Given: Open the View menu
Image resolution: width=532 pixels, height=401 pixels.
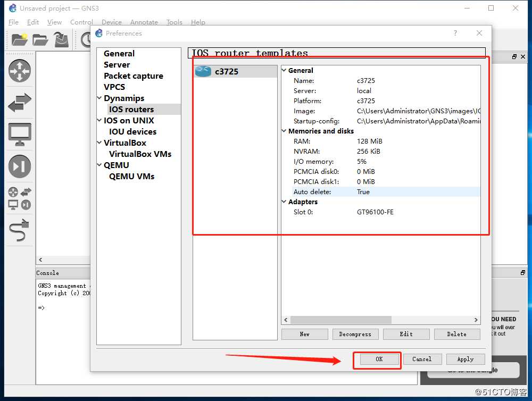Looking at the screenshot, I should click(x=54, y=22).
